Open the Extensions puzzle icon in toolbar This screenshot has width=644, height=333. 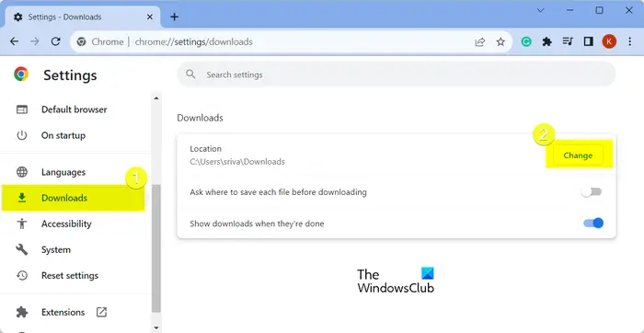546,41
